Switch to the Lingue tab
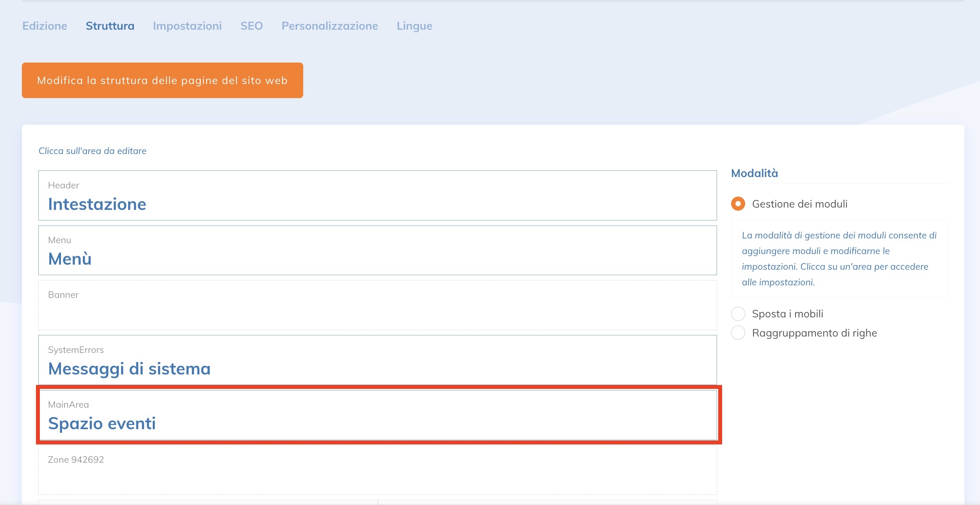Image resolution: width=980 pixels, height=505 pixels. tap(414, 26)
